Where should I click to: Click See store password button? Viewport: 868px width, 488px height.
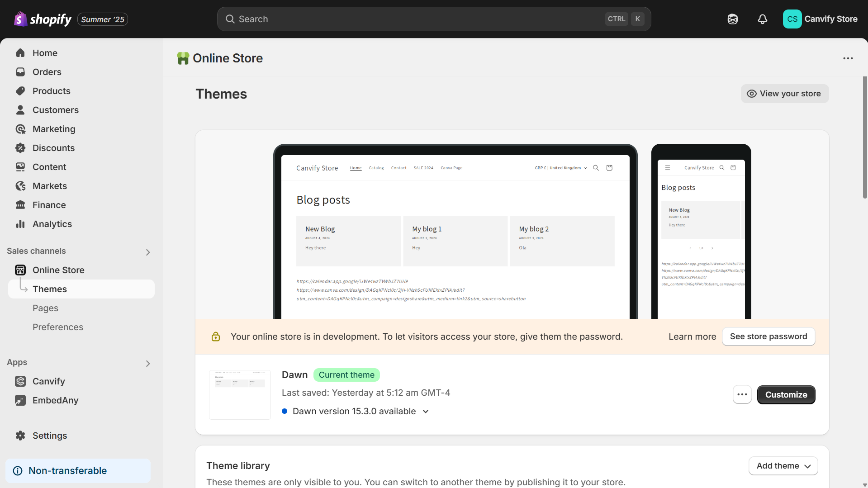pyautogui.click(x=768, y=336)
